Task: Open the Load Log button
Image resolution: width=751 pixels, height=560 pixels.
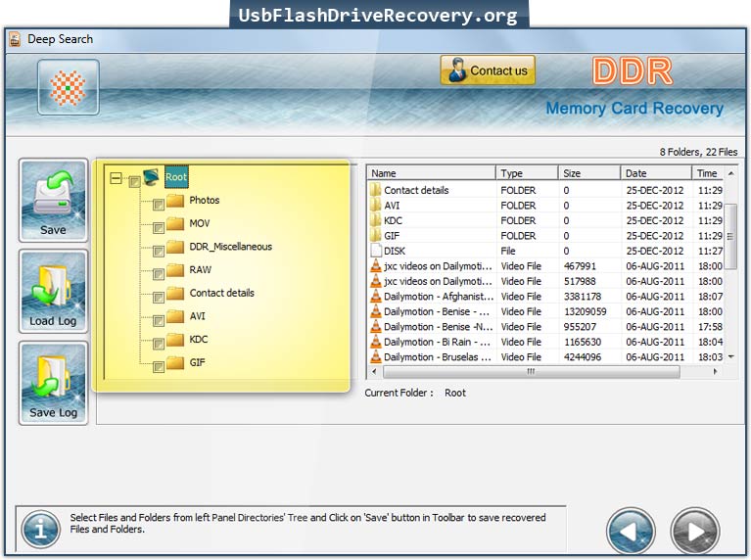Action: [53, 291]
